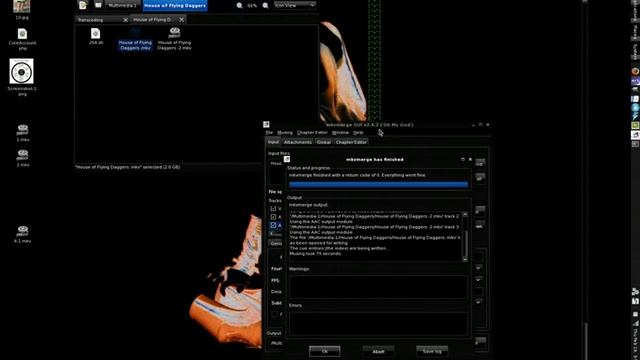Toggle the second track checkbox labeled A
This screenshot has width=640, height=360.
(273, 217)
